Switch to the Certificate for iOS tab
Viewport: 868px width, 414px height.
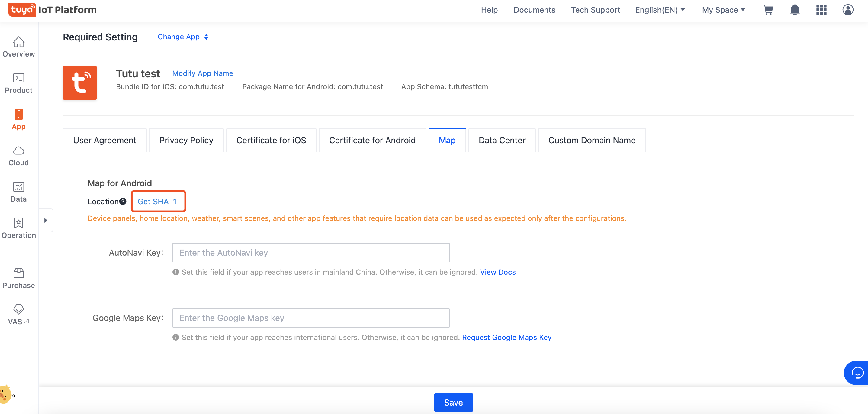(271, 140)
